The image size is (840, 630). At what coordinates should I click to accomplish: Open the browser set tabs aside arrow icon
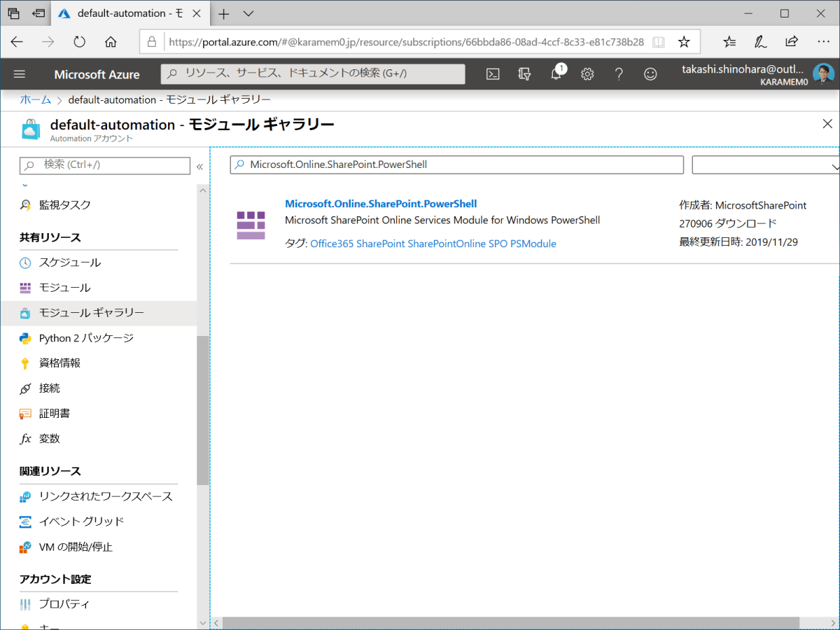(38, 14)
